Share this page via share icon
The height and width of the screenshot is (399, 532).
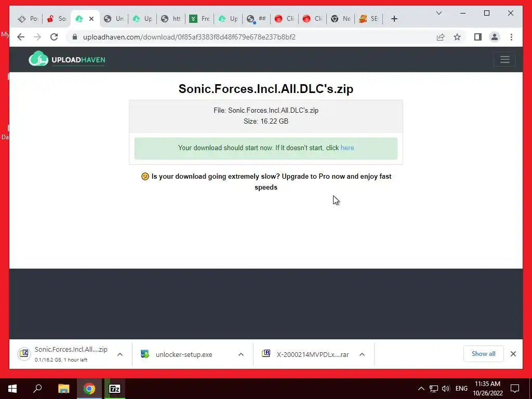tap(441, 37)
